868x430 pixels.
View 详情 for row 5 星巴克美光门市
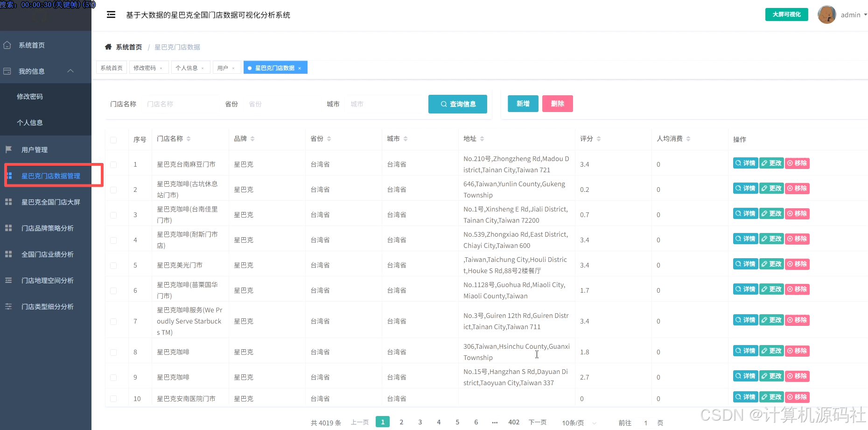745,264
